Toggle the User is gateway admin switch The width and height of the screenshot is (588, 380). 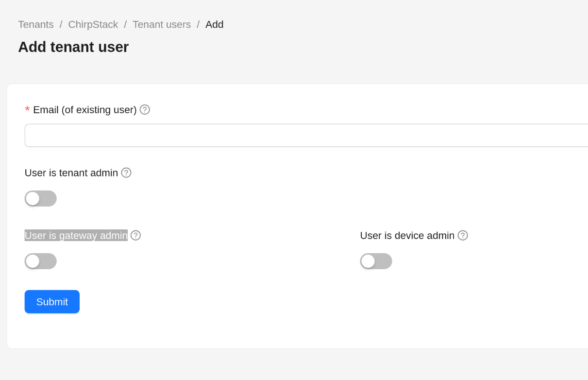(x=41, y=261)
